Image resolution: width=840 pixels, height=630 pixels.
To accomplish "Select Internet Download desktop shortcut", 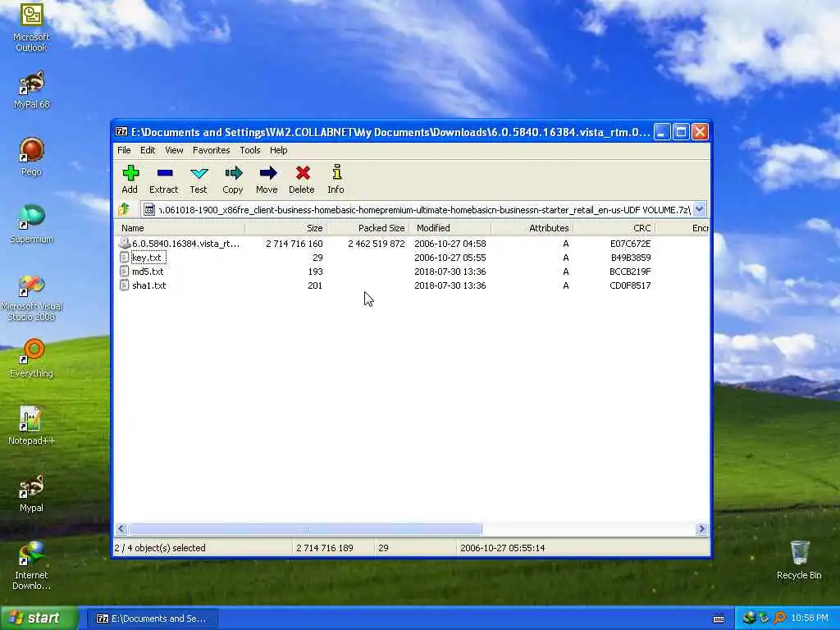I will (31, 566).
